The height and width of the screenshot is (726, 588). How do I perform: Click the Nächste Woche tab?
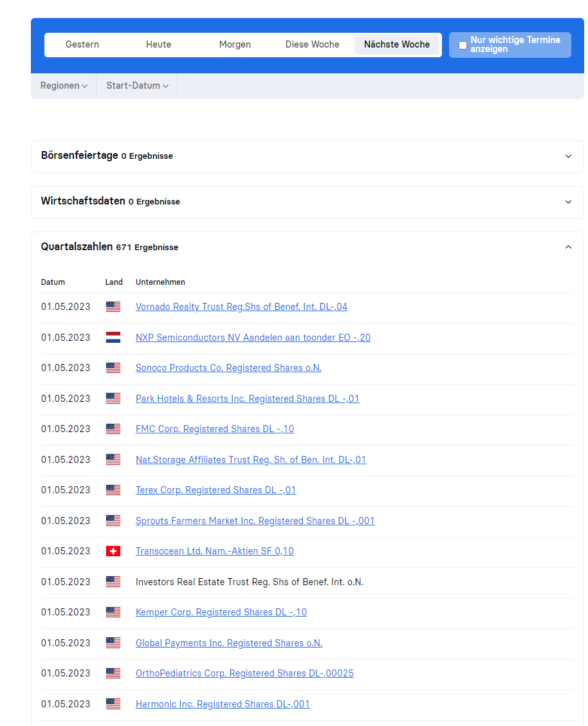(397, 44)
